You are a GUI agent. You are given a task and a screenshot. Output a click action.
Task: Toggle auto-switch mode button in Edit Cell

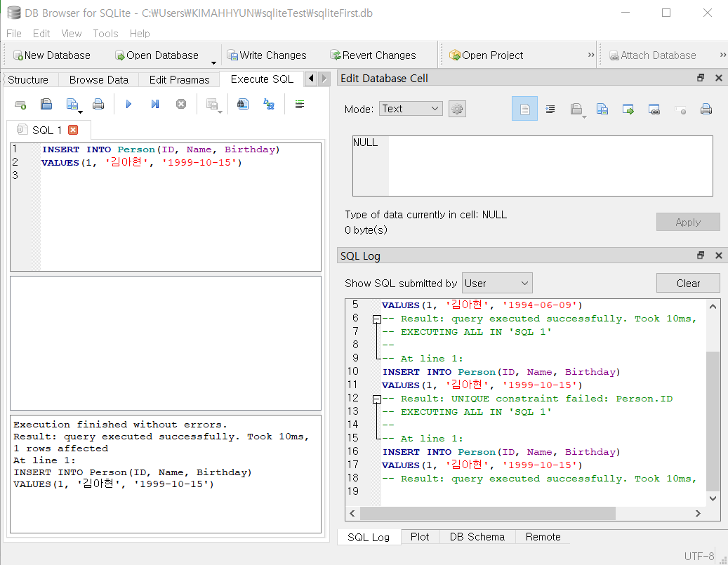pyautogui.click(x=524, y=109)
